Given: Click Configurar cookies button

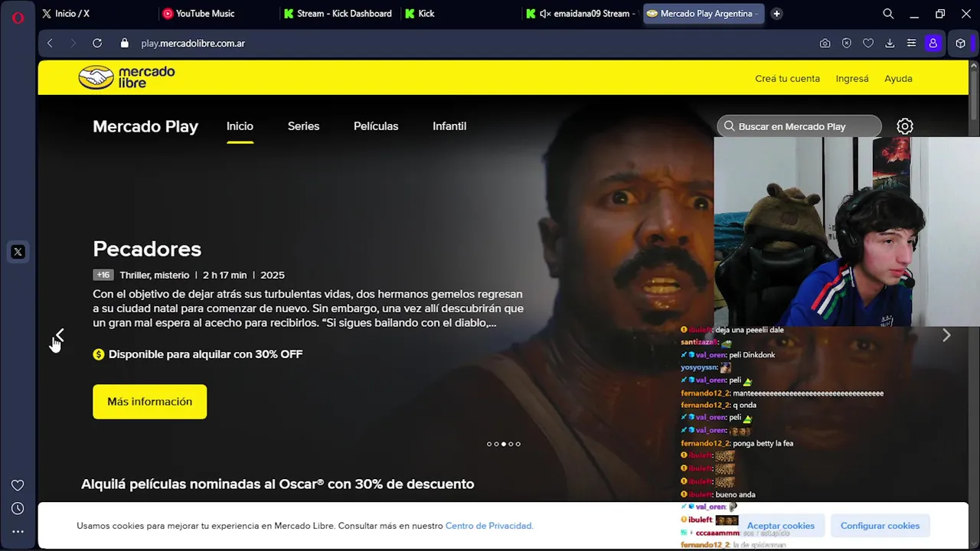Looking at the screenshot, I should pos(880,526).
